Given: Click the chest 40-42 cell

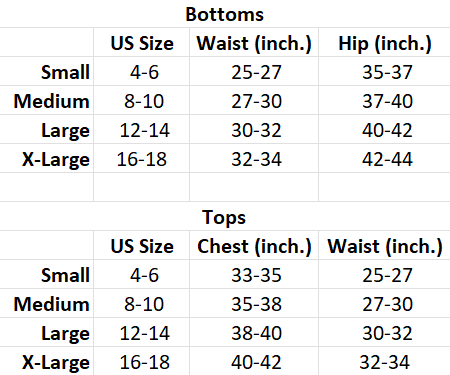Looking at the screenshot, I should point(256,362).
